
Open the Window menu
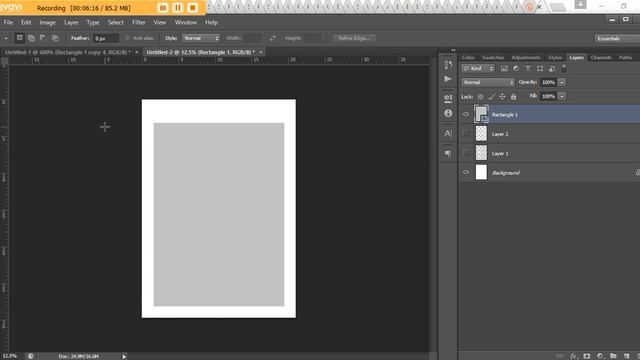pos(186,22)
